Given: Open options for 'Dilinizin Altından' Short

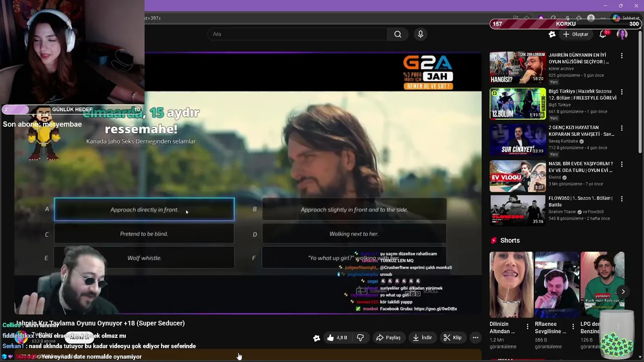Looking at the screenshot, I should point(527,327).
